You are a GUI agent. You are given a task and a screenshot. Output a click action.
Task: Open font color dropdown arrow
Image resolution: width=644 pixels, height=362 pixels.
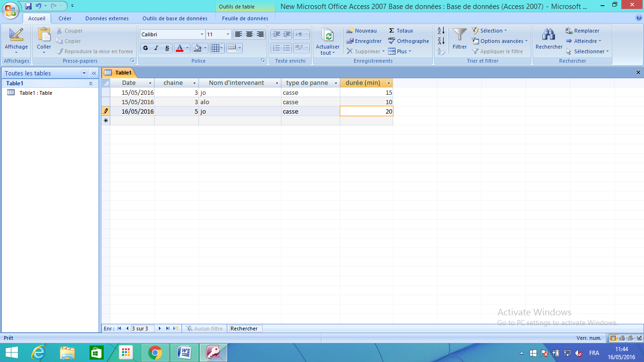(187, 48)
